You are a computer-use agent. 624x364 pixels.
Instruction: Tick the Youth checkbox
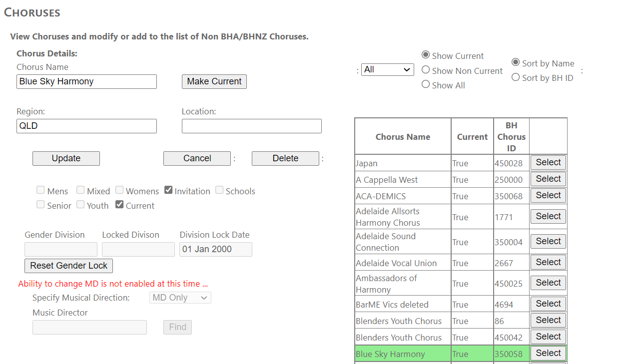(x=80, y=205)
